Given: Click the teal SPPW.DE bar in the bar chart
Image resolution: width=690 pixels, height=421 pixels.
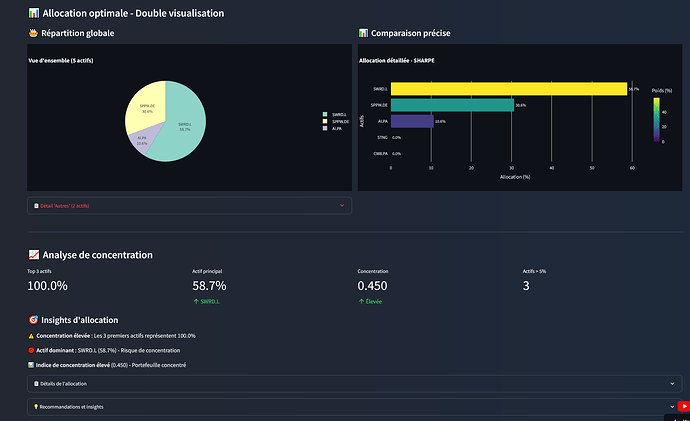Looking at the screenshot, I should 452,104.
